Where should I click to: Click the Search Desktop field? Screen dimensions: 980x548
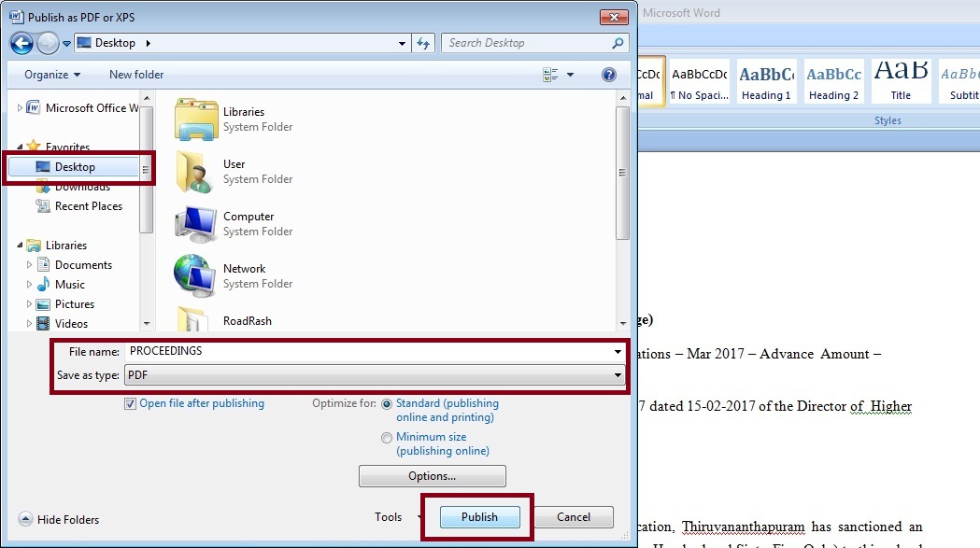(x=534, y=43)
